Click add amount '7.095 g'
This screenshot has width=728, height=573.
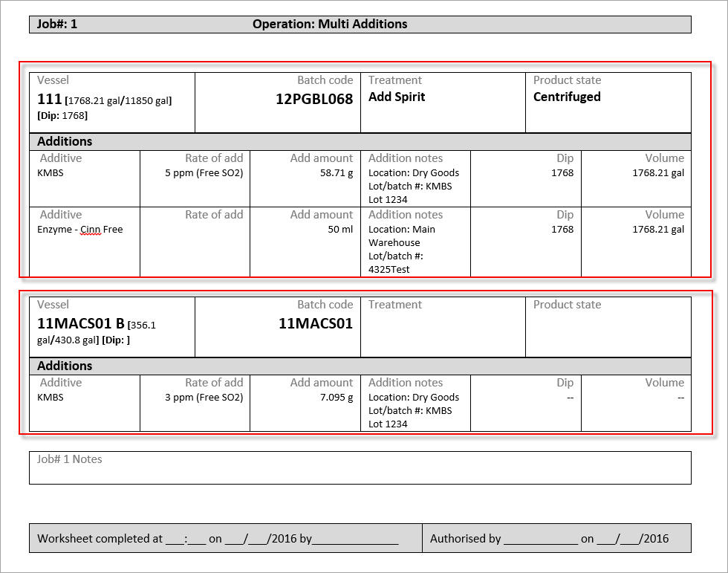click(x=337, y=398)
